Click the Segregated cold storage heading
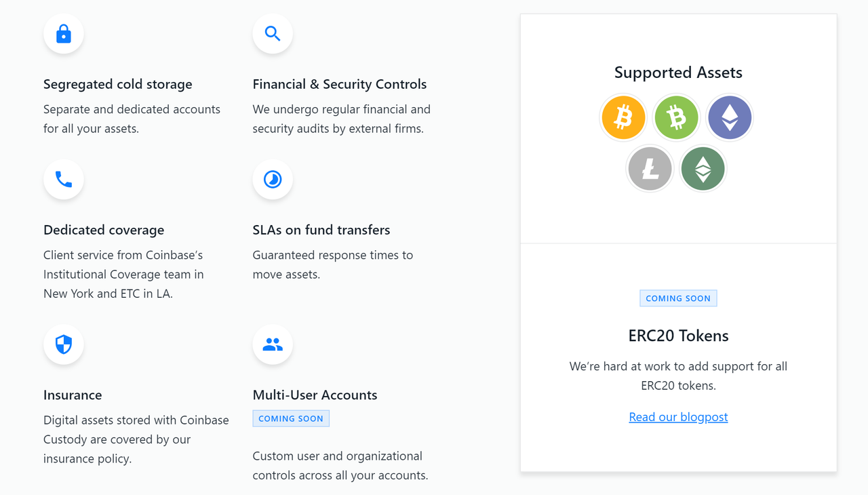The image size is (868, 495). coord(118,84)
